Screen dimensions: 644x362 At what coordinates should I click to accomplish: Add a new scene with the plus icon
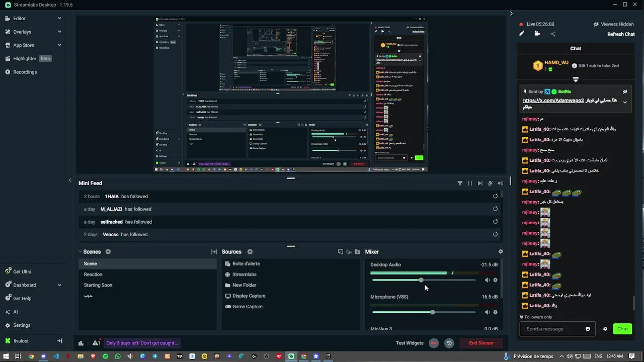108,252
